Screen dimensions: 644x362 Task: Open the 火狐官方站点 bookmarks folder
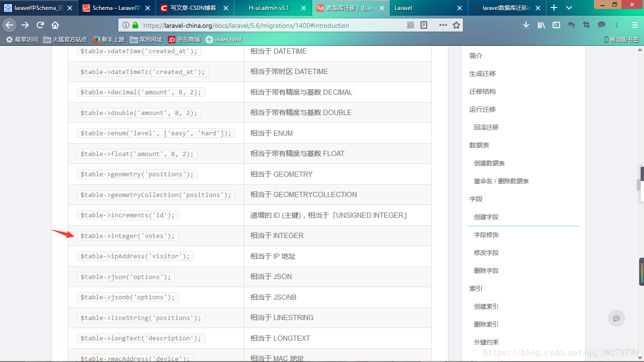[x=65, y=40]
